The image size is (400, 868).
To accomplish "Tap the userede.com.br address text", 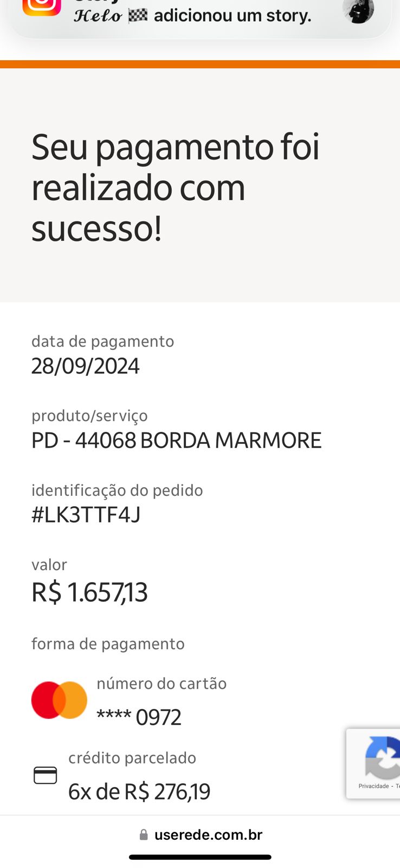I will coord(208,835).
